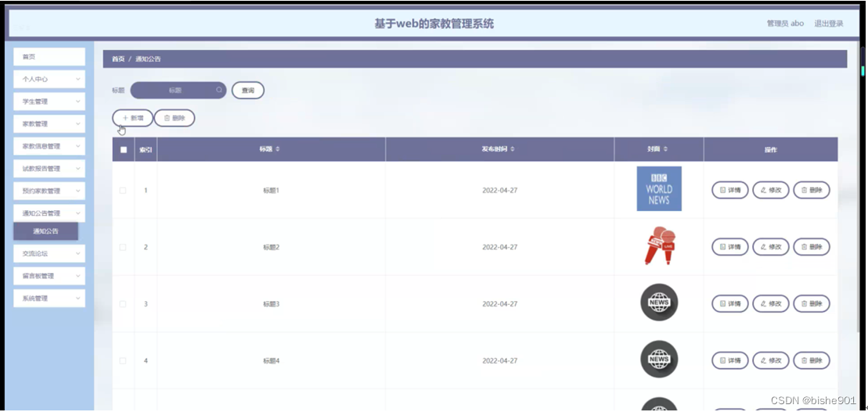Open globe NEWS cover image for 标题3

click(x=659, y=302)
